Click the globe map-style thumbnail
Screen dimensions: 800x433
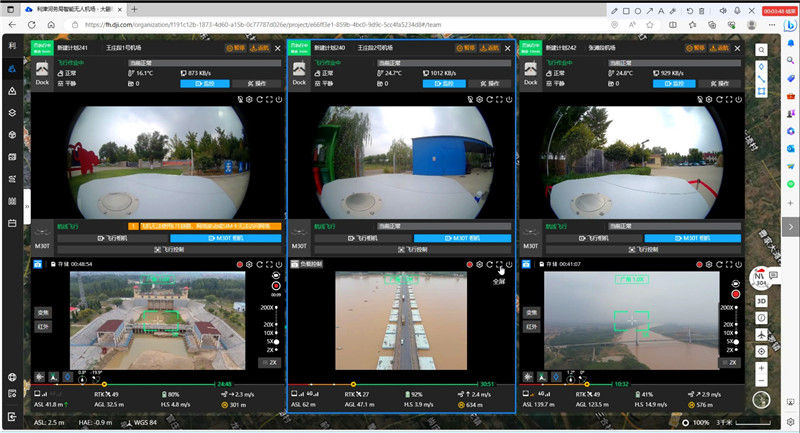(x=761, y=400)
